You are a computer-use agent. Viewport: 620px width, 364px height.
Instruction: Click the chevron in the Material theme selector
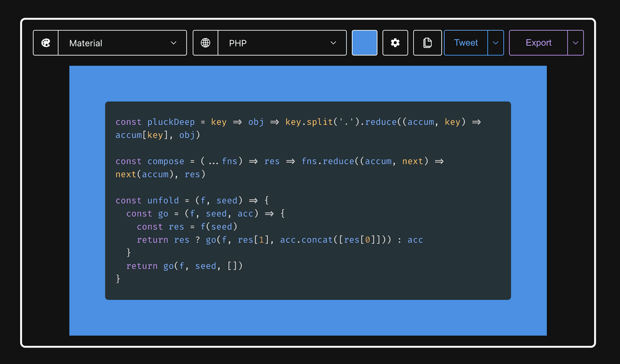174,43
